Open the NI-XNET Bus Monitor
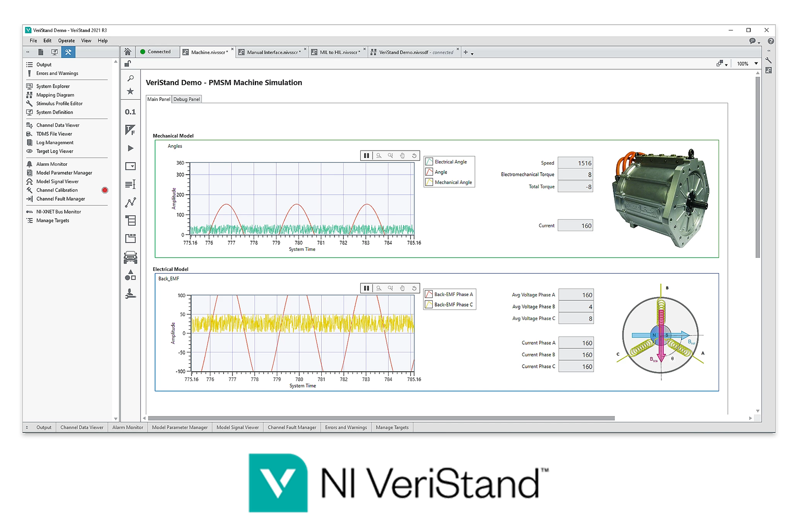This screenshot has height=532, width=798. pos(59,212)
